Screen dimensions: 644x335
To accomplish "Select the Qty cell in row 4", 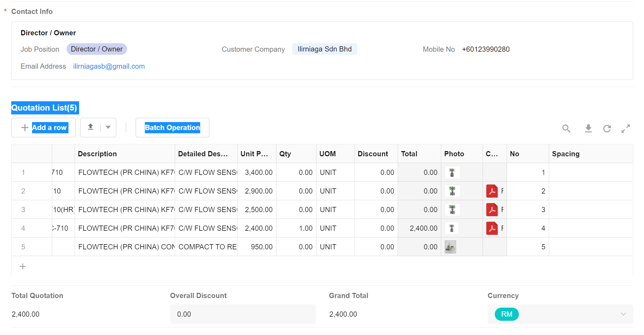I will click(x=296, y=228).
